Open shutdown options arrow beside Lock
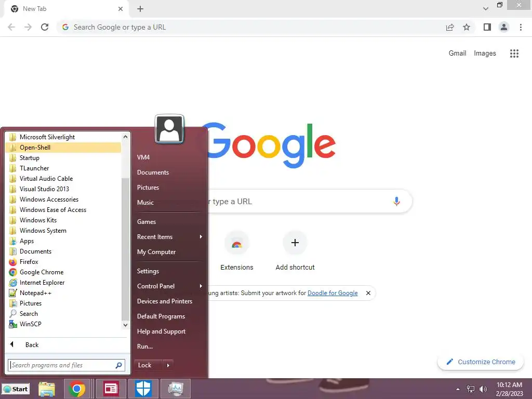 168,365
